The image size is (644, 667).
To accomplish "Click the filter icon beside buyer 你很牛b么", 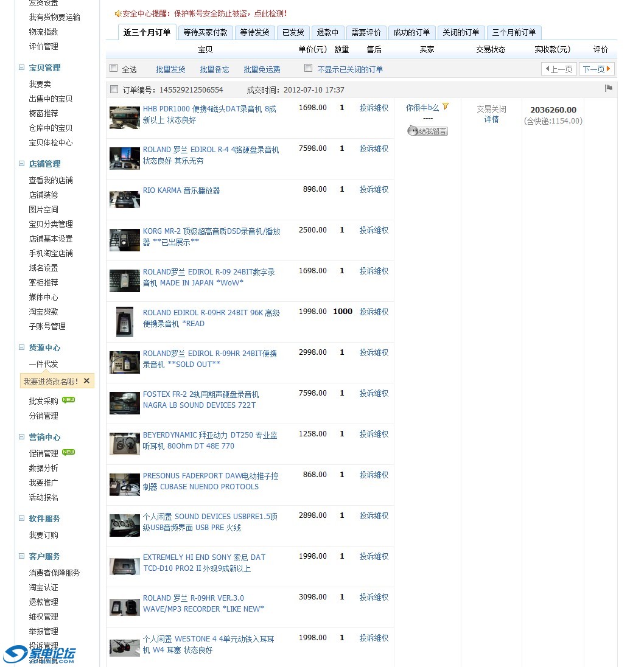I will click(446, 107).
